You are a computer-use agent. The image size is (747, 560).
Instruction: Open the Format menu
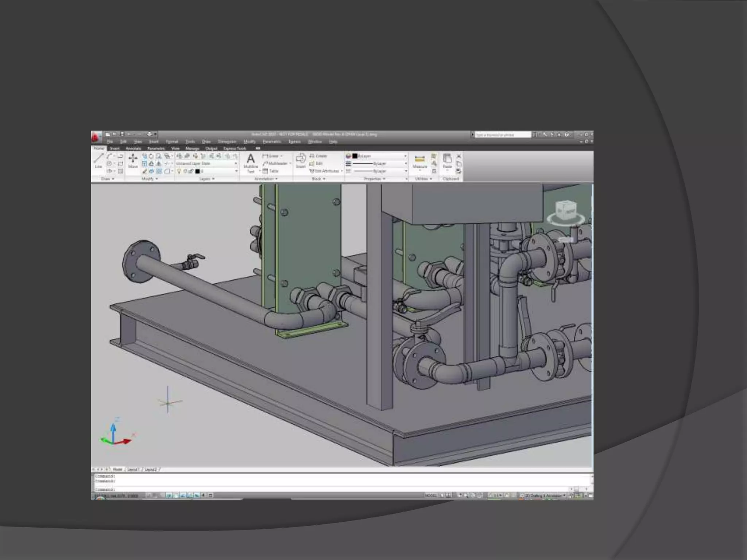[172, 141]
